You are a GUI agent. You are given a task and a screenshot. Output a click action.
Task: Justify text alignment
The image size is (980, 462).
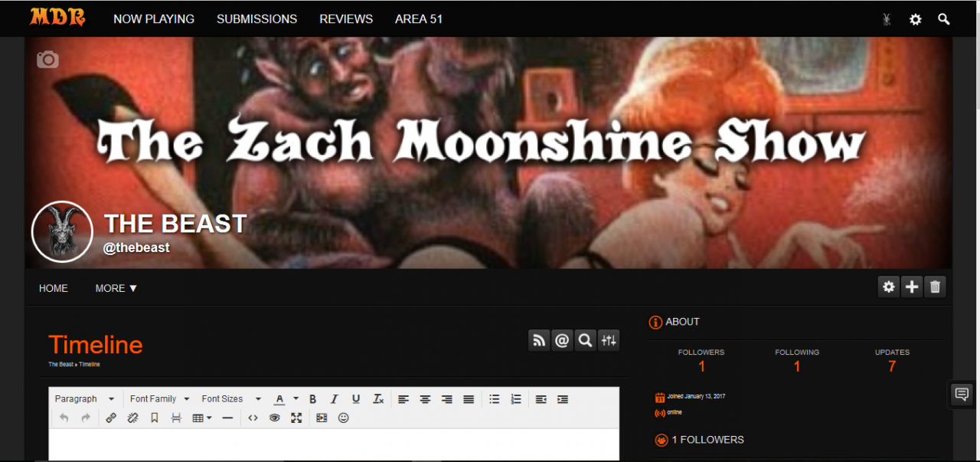(469, 399)
